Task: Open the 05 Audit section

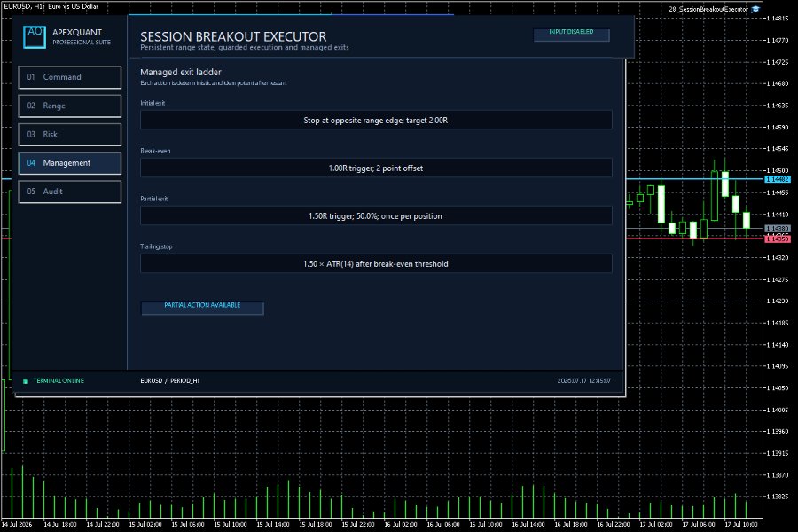Action: (70, 192)
